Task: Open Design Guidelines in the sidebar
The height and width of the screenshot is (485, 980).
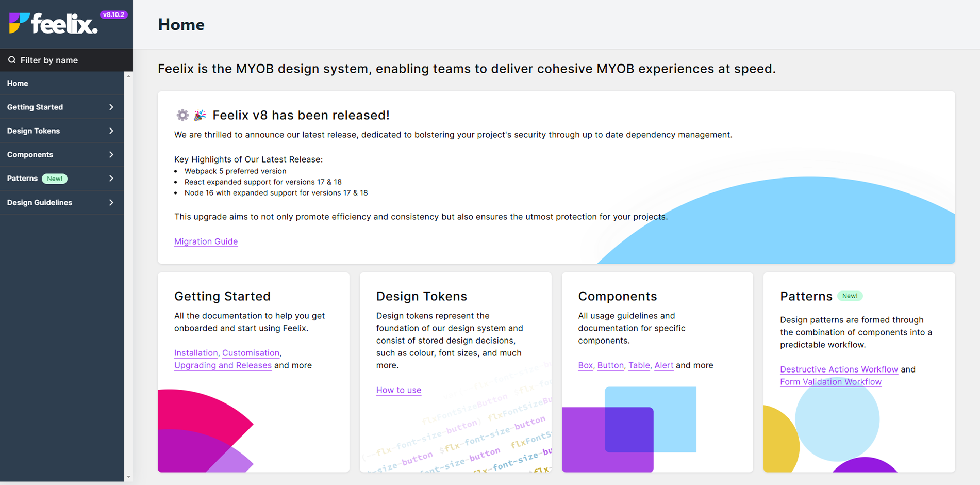Action: point(62,202)
